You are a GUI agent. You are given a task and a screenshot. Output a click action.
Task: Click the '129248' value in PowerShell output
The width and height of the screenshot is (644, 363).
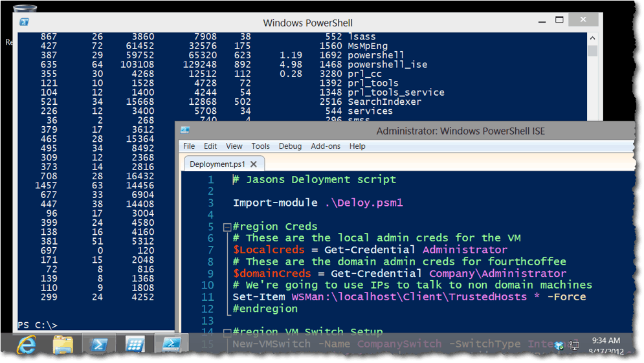tap(199, 65)
